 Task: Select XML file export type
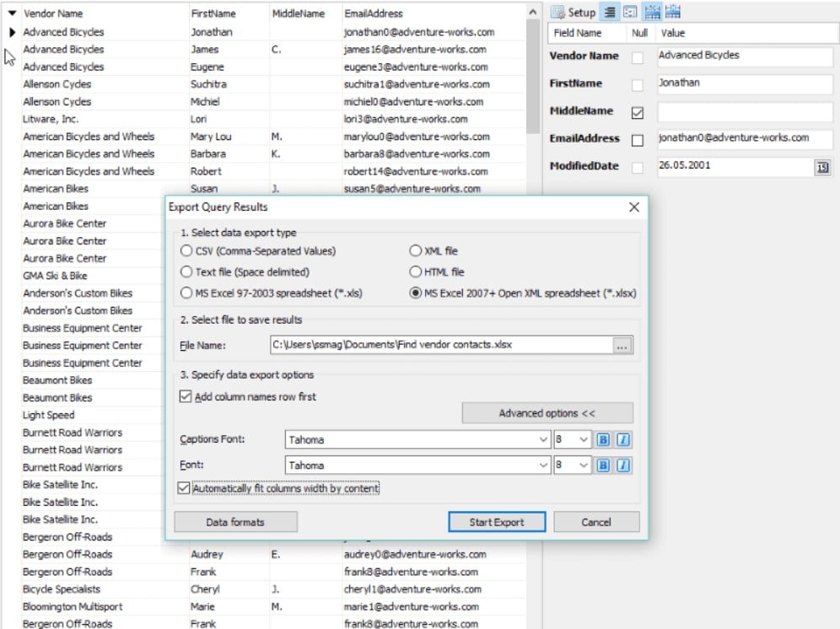tap(415, 250)
